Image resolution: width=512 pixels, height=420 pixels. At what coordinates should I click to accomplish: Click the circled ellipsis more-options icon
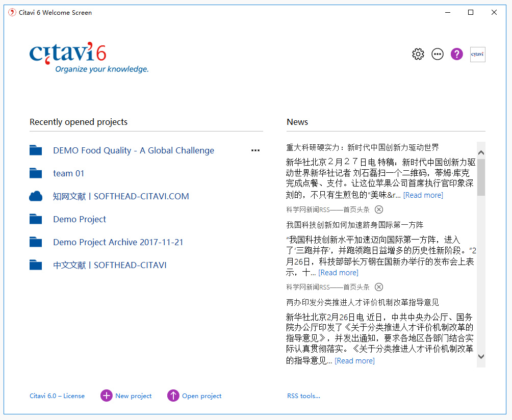point(438,54)
